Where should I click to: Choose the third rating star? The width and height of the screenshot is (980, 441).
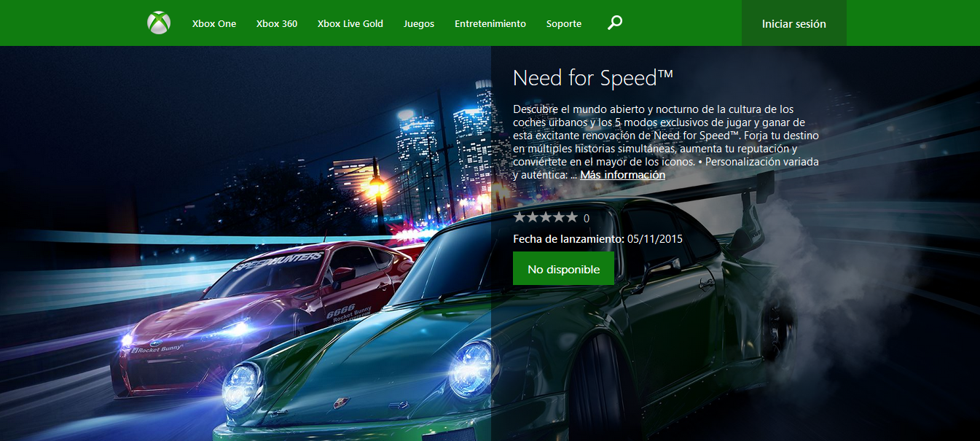[x=546, y=217]
